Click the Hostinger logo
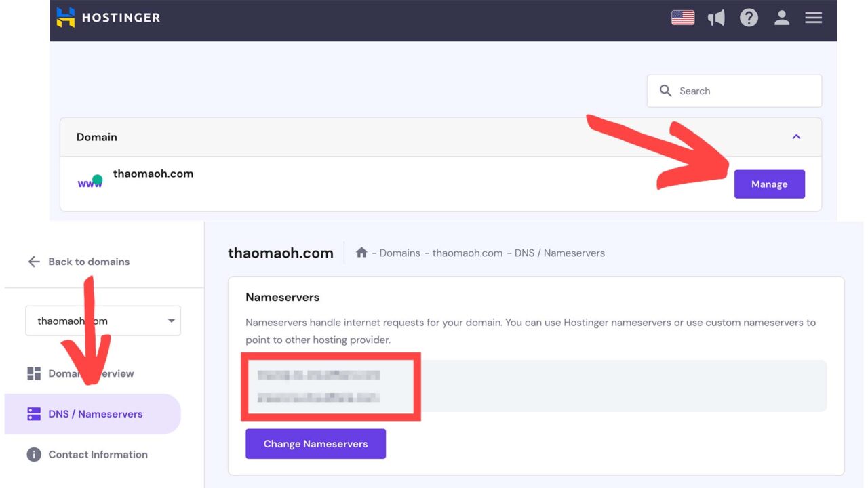This screenshot has width=868, height=488. (x=107, y=18)
